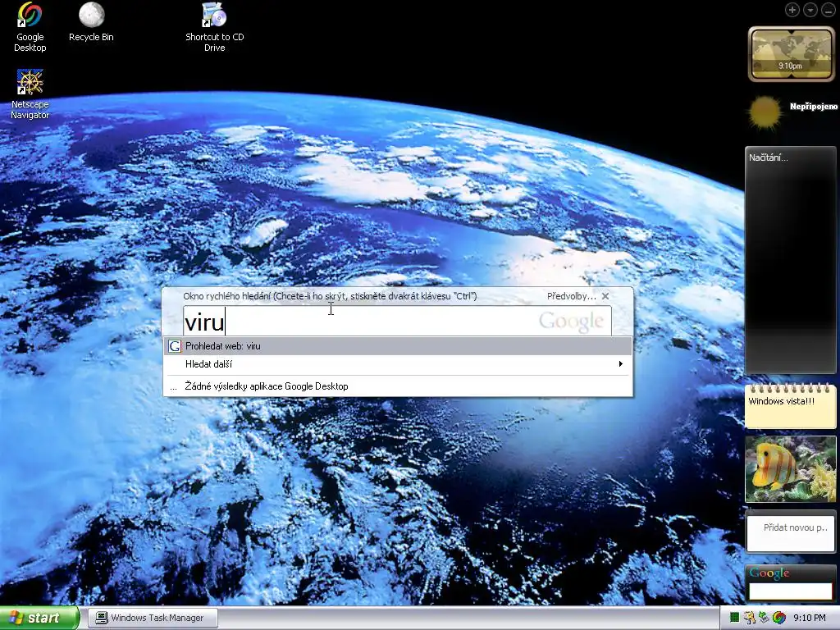
Task: Click the green Task Manager CPU tray icon
Action: click(x=734, y=618)
